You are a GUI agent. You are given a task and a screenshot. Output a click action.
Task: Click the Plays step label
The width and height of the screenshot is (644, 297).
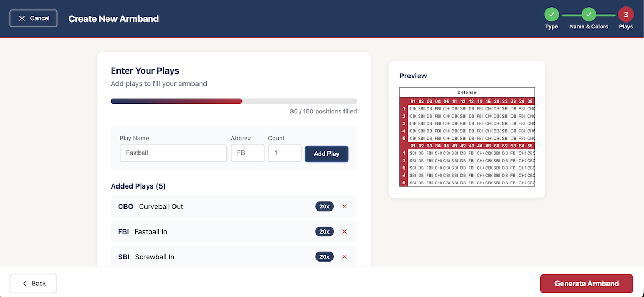[626, 27]
